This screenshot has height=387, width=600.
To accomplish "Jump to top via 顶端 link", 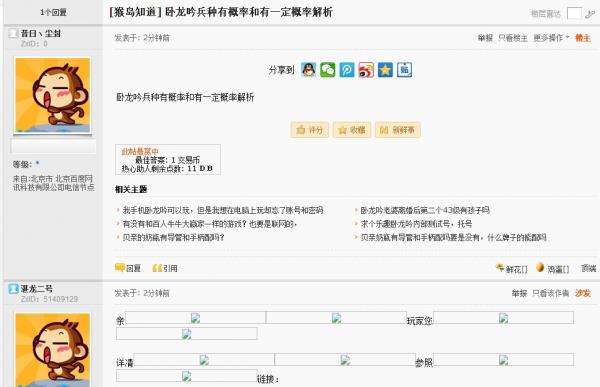I will coord(588,268).
